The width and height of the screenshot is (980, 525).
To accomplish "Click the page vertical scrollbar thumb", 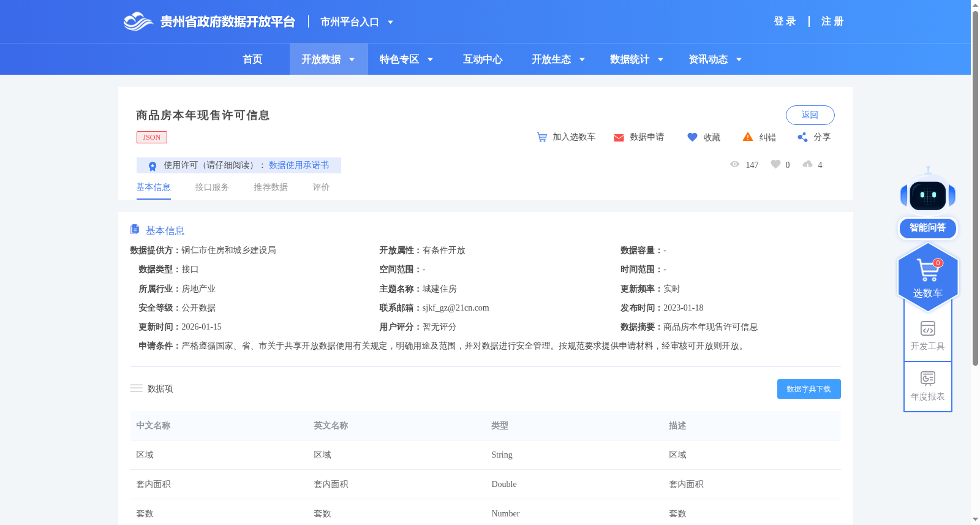I will click(x=975, y=187).
